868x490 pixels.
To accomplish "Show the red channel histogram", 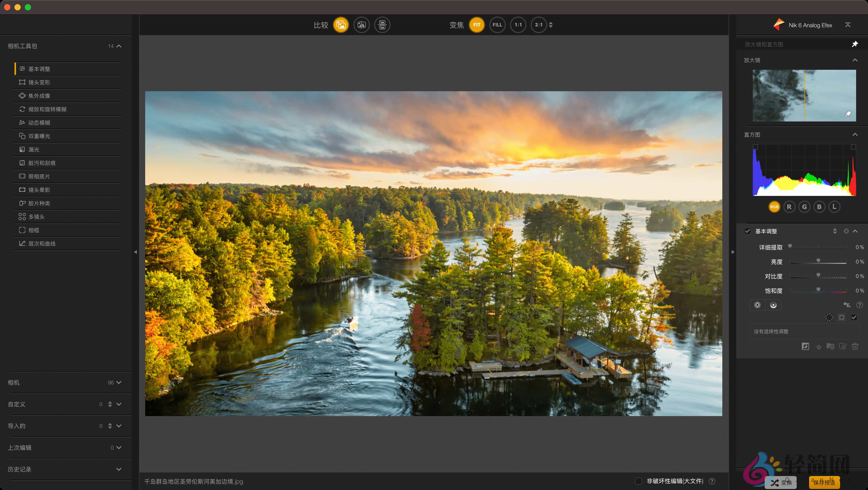I will tap(789, 207).
